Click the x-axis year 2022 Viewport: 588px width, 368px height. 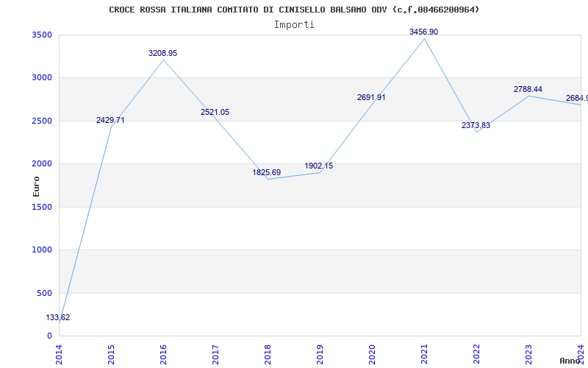[x=476, y=355]
